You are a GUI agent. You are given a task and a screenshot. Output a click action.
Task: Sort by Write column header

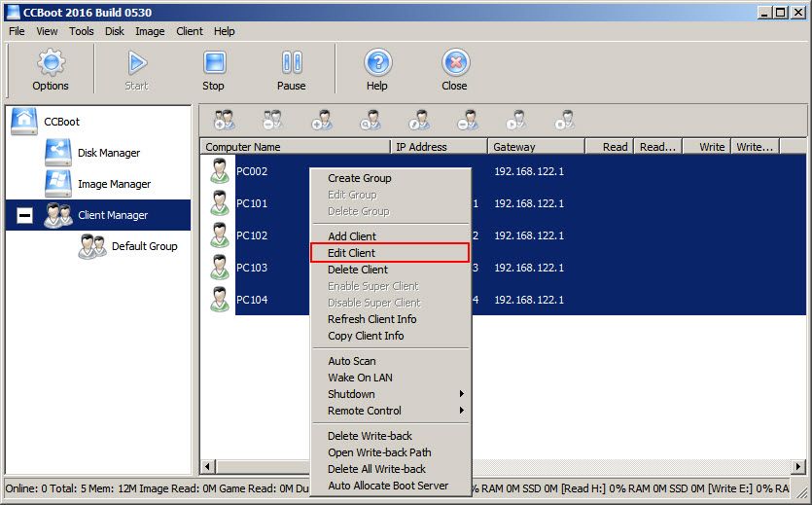click(707, 147)
